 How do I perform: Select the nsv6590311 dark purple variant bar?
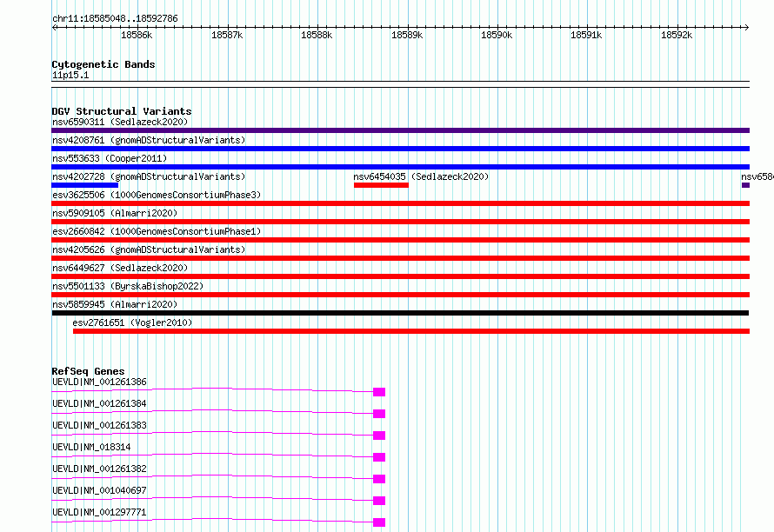pyautogui.click(x=400, y=130)
